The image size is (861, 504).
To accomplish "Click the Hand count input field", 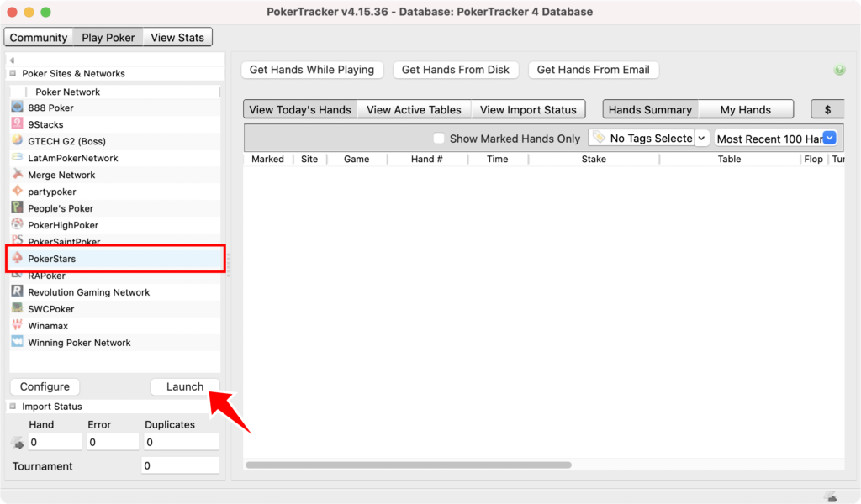I will pyautogui.click(x=55, y=442).
